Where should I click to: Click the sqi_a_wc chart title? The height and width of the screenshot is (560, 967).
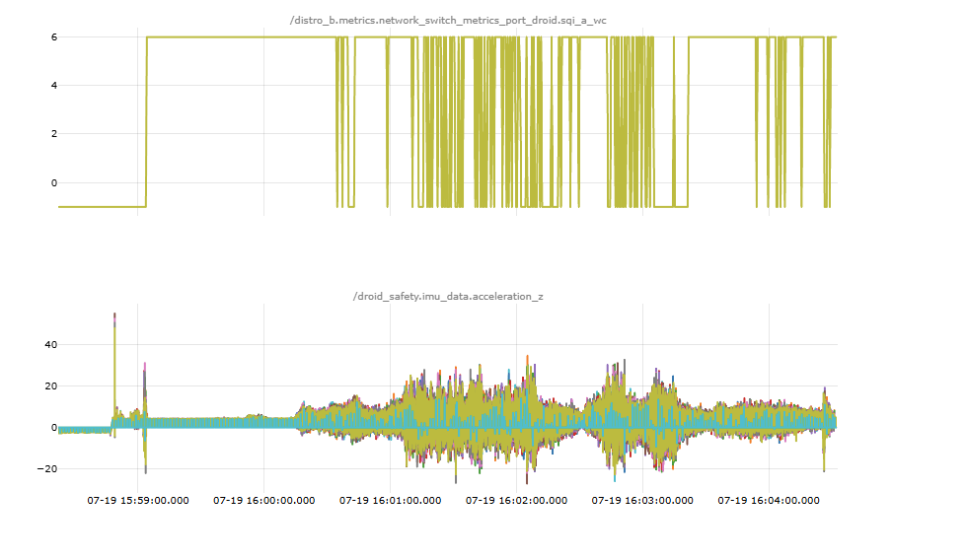(448, 21)
